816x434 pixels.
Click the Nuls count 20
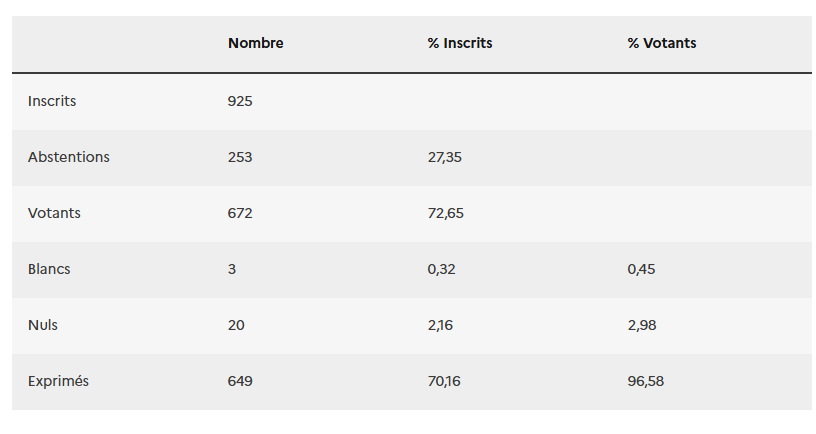coord(236,325)
